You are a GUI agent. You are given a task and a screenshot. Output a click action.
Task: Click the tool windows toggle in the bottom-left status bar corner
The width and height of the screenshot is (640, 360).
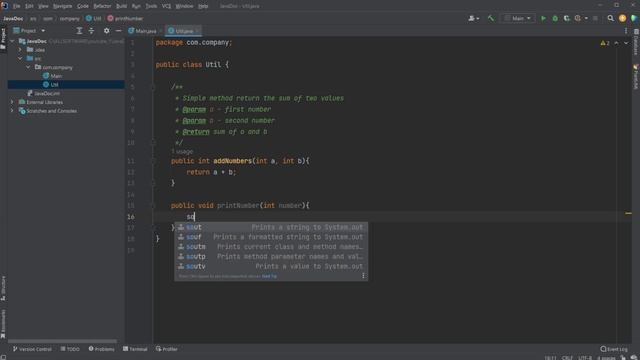pyautogui.click(x=3, y=357)
